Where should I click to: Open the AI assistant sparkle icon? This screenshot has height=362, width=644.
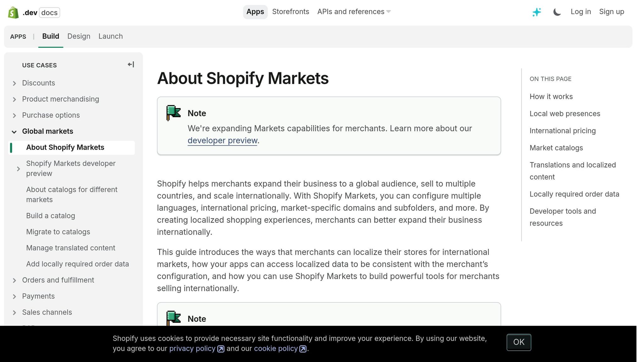[536, 12]
